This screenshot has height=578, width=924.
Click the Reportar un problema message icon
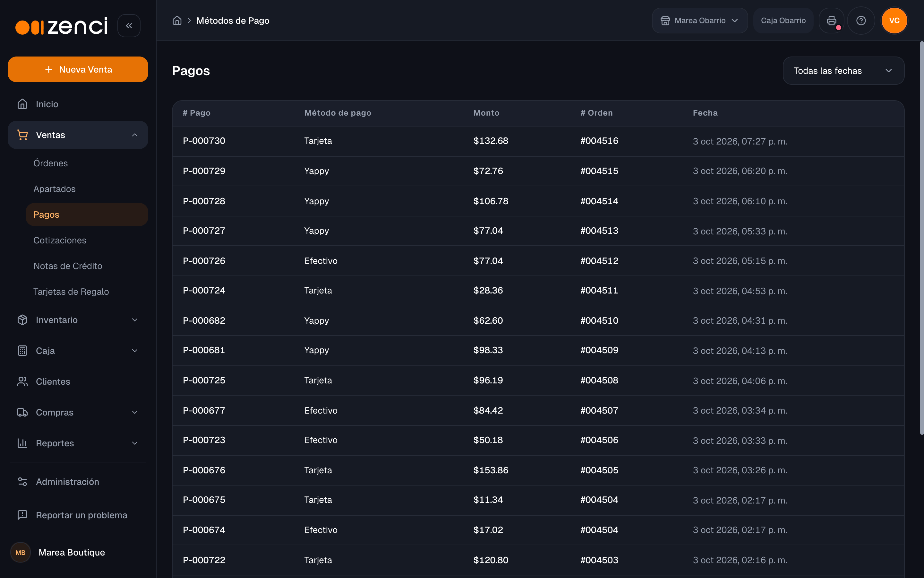coord(22,515)
